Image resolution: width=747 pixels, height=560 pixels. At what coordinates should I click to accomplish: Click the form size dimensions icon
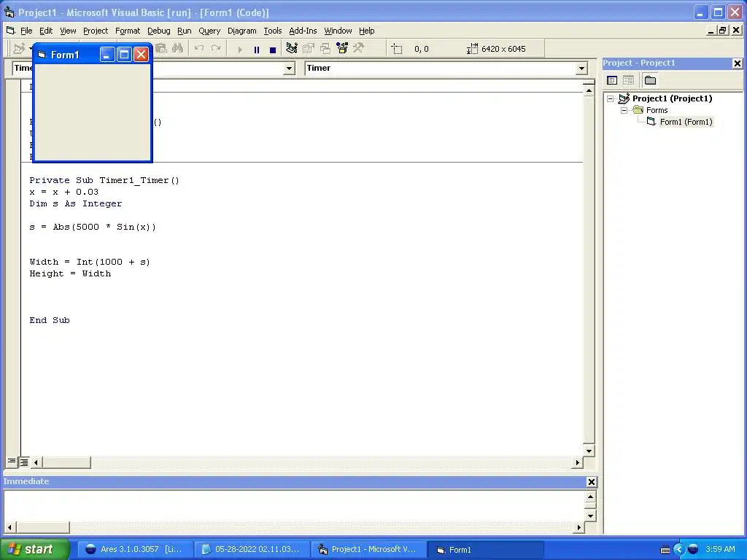coord(472,49)
